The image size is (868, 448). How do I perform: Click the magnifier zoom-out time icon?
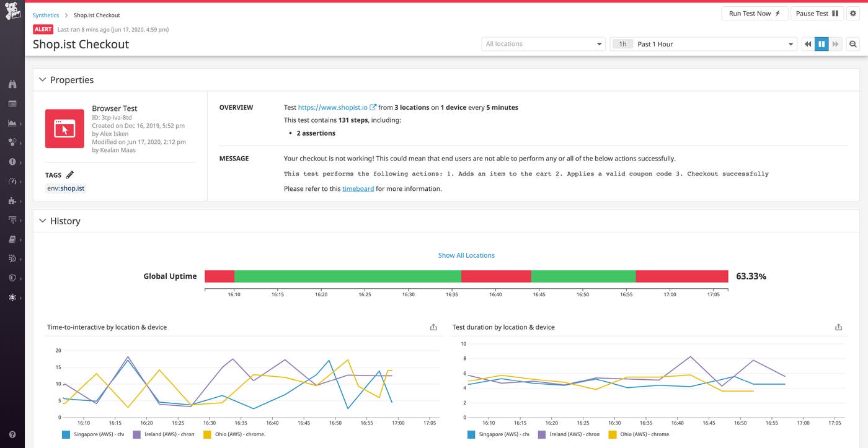coord(853,44)
